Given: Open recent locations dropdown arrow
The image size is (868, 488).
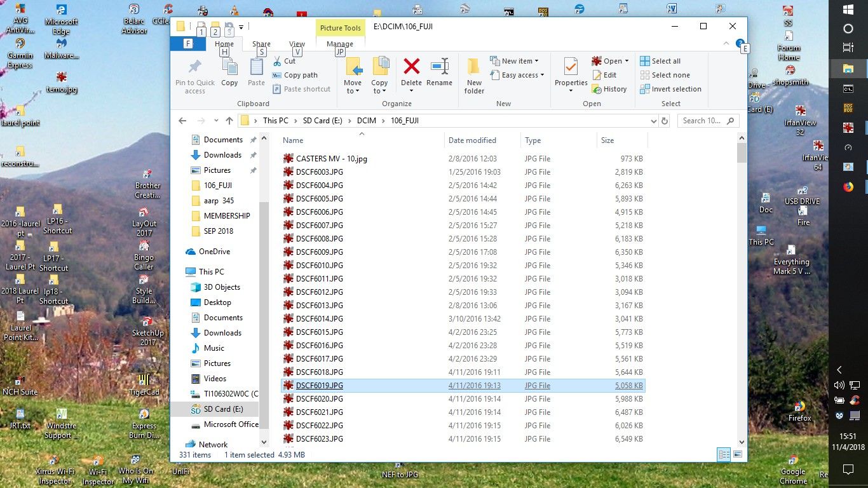Looking at the screenshot, I should [x=215, y=121].
